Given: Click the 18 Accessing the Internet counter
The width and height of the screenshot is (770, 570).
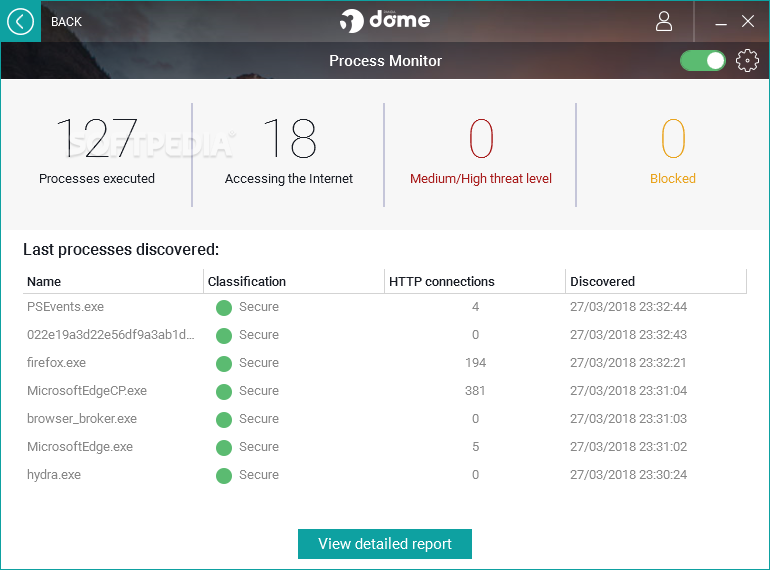Looking at the screenshot, I should tap(289, 151).
